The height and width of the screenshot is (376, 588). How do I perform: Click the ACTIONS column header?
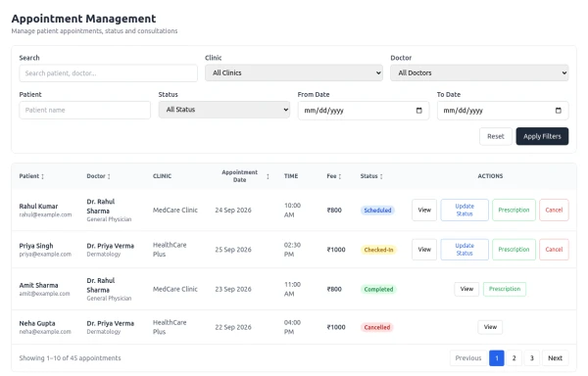(490, 176)
